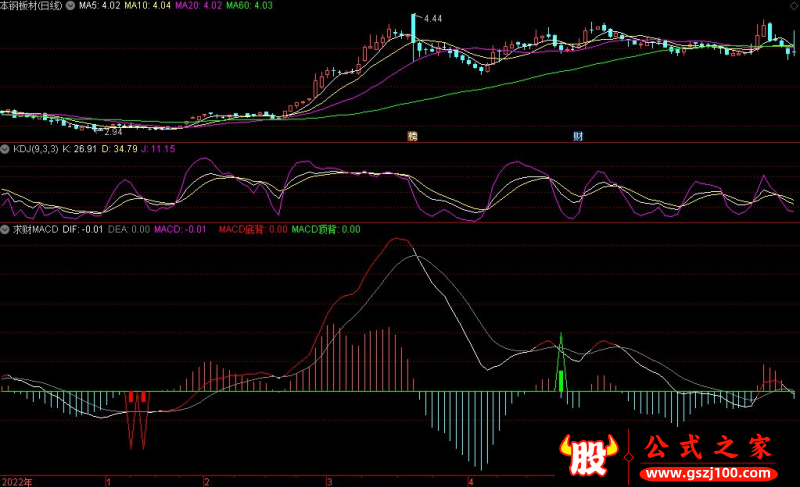Open 求财MACD indicator name label
Screen dimensions: 800x487
[35, 229]
